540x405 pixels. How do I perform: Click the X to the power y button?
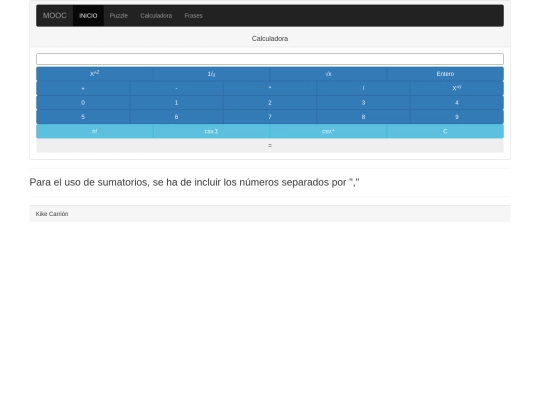(x=457, y=88)
